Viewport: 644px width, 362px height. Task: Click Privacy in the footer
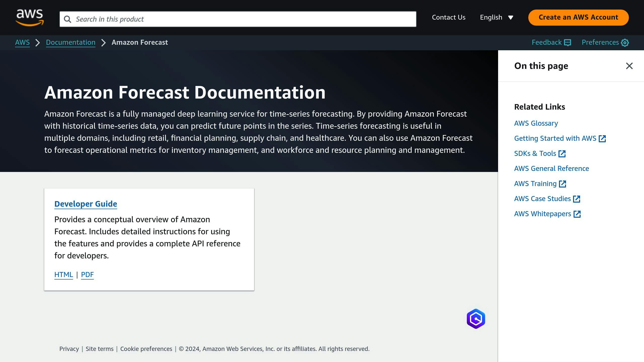[x=69, y=349]
